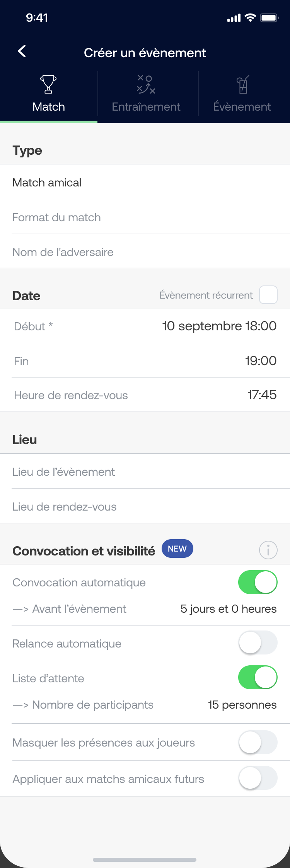
Task: Tap the back arrow icon
Action: pyautogui.click(x=22, y=51)
